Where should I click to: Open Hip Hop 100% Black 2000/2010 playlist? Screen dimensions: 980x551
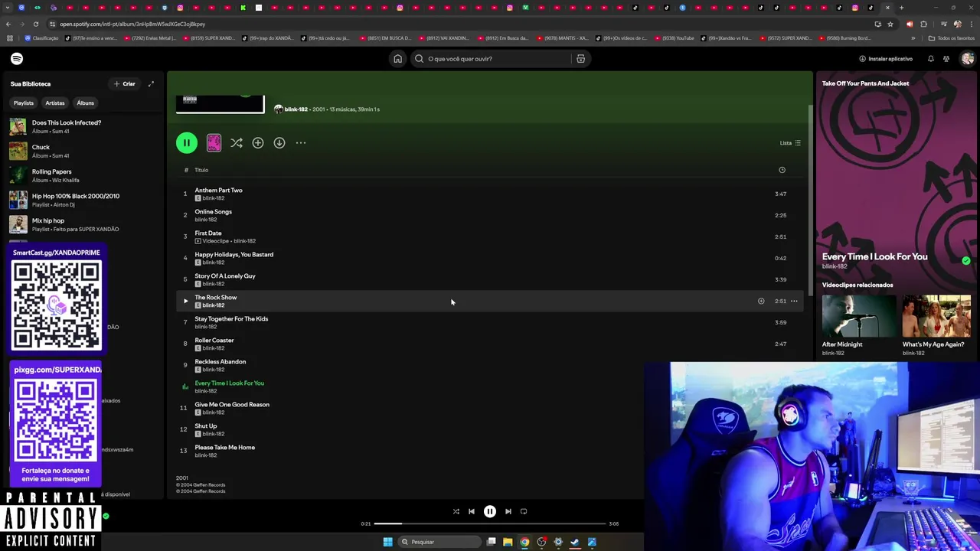83,200
